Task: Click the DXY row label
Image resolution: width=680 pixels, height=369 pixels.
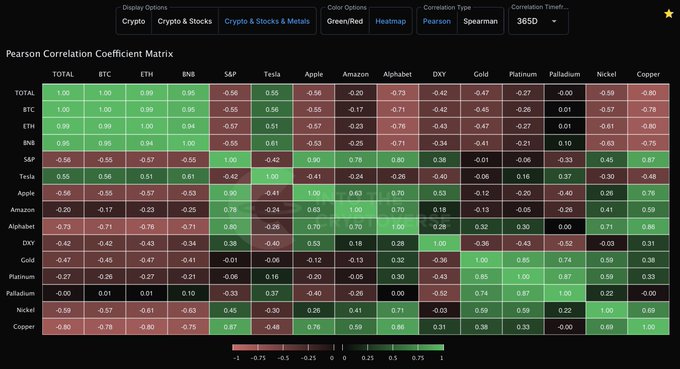Action: click(29, 243)
